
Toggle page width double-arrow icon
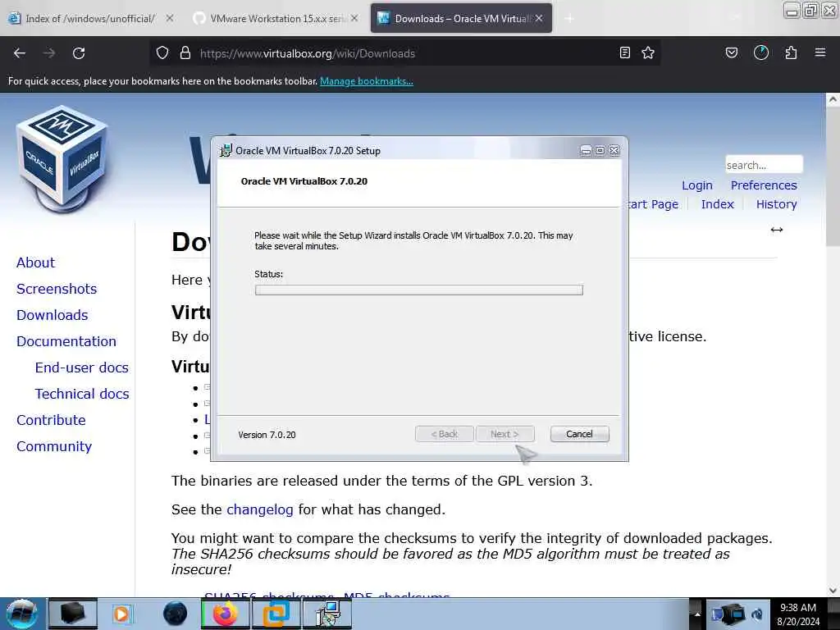tap(777, 230)
